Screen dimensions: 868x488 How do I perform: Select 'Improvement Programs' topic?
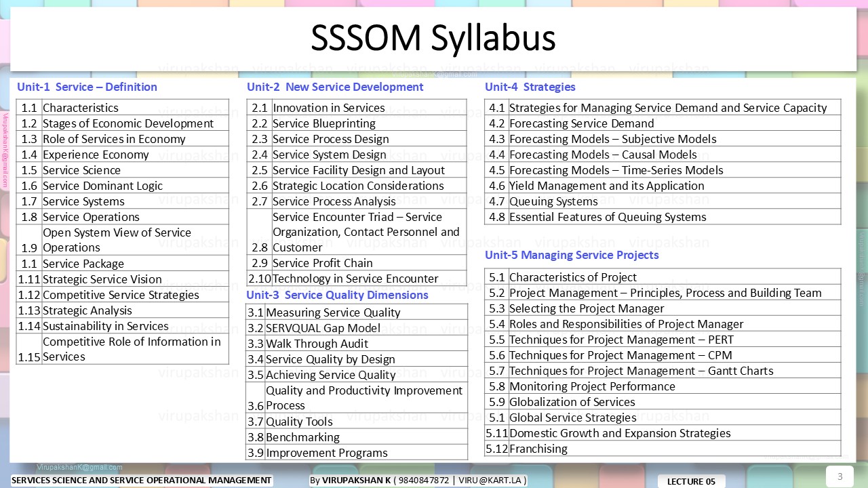(366, 452)
